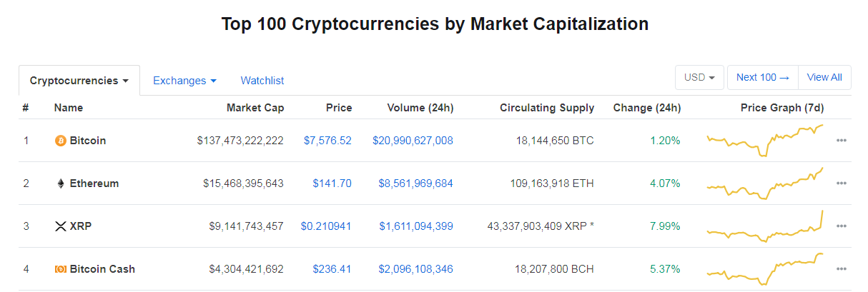Sort table by Market Cap column
868x292 pixels.
click(255, 108)
